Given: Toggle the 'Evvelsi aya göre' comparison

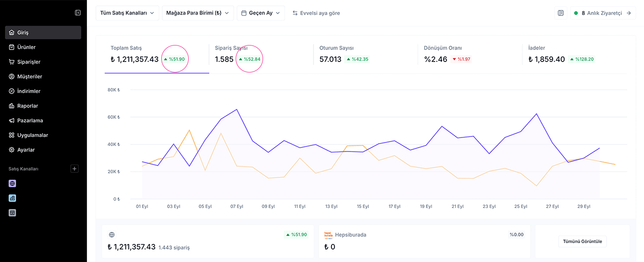Looking at the screenshot, I should 316,13.
